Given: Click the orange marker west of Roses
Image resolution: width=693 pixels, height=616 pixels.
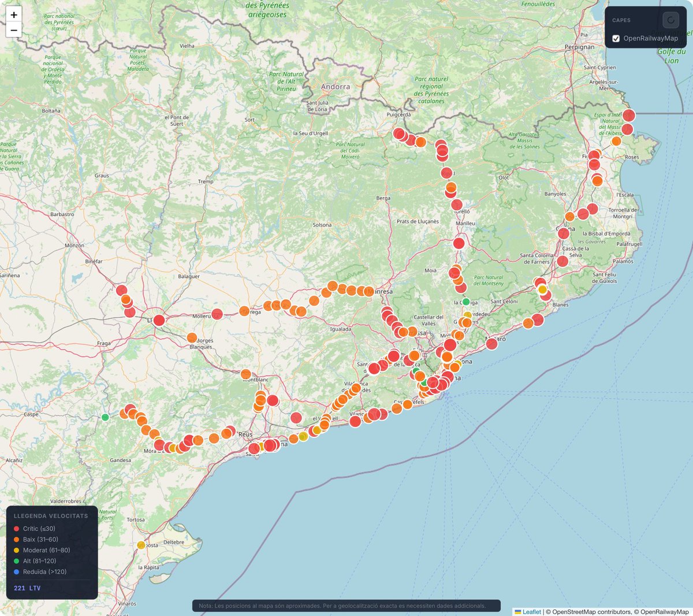Looking at the screenshot, I should click(616, 141).
